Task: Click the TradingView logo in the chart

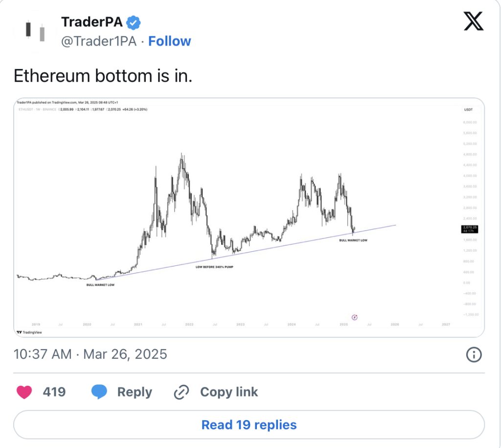Action: 29,332
